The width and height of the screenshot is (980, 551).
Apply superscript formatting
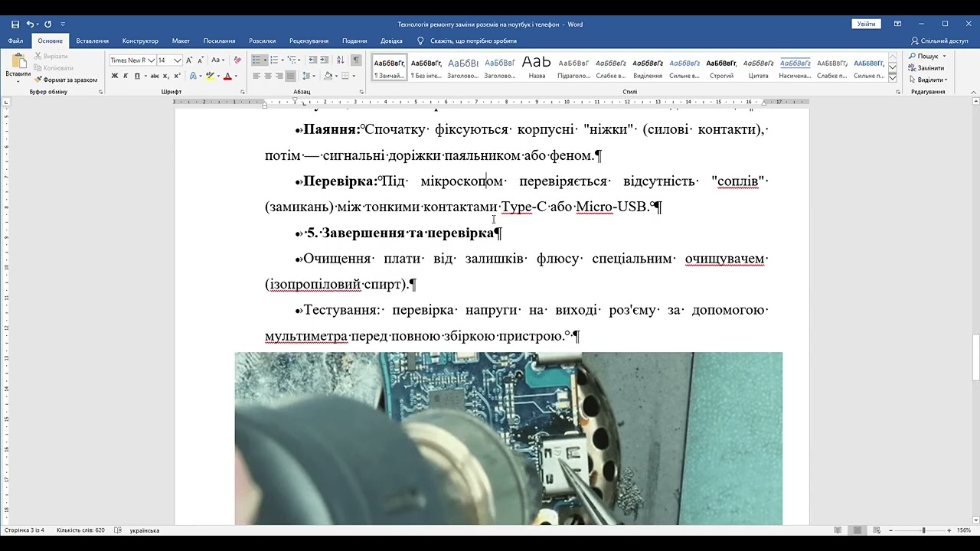pos(177,76)
